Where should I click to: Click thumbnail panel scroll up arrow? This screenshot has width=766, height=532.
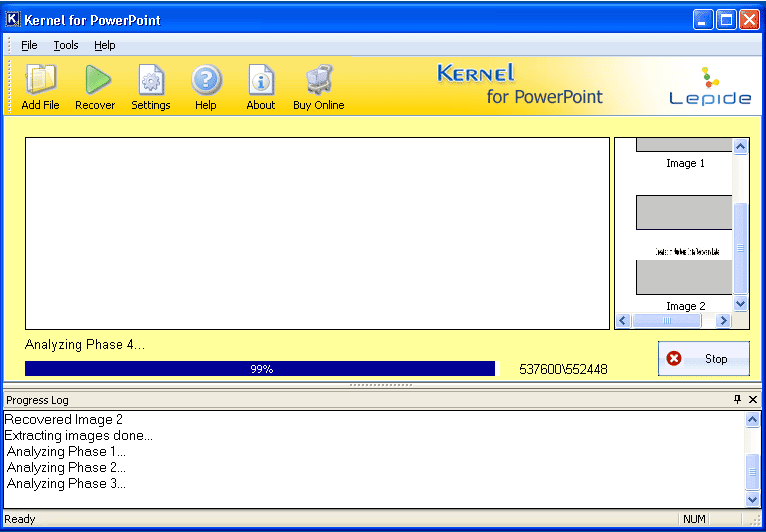coord(741,146)
